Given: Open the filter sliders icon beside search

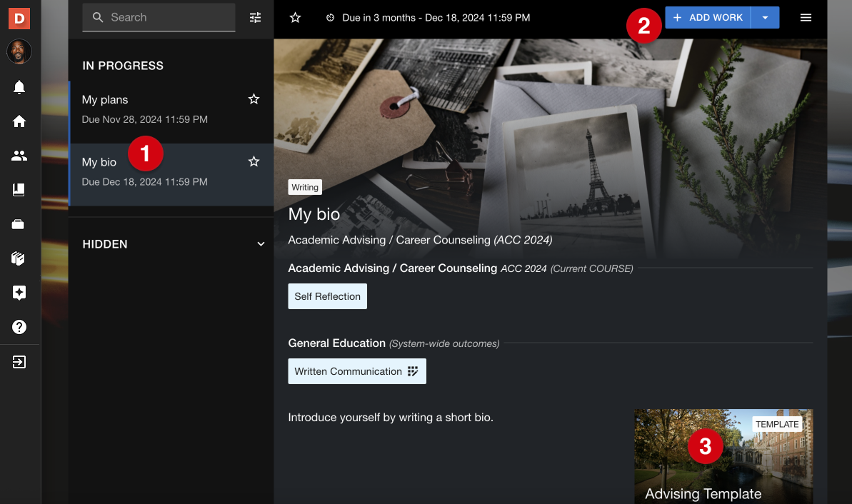Looking at the screenshot, I should coord(256,17).
